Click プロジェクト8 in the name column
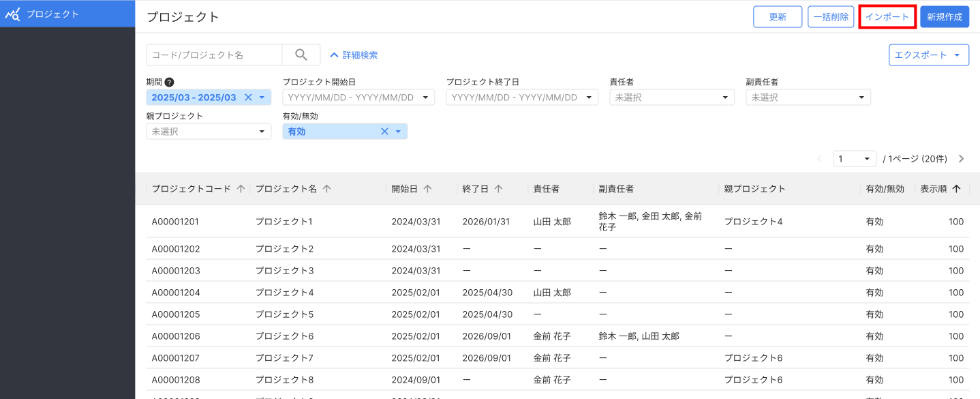The image size is (980, 399). [284, 380]
